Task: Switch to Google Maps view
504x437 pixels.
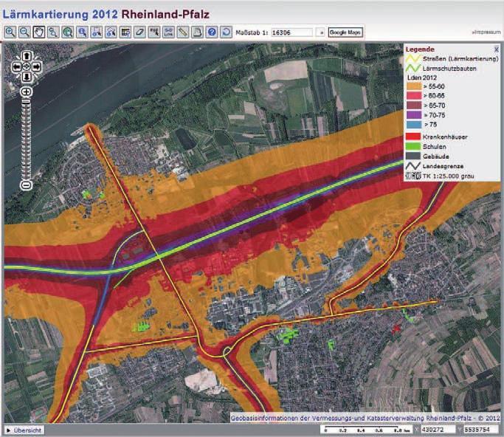Action: coord(345,32)
